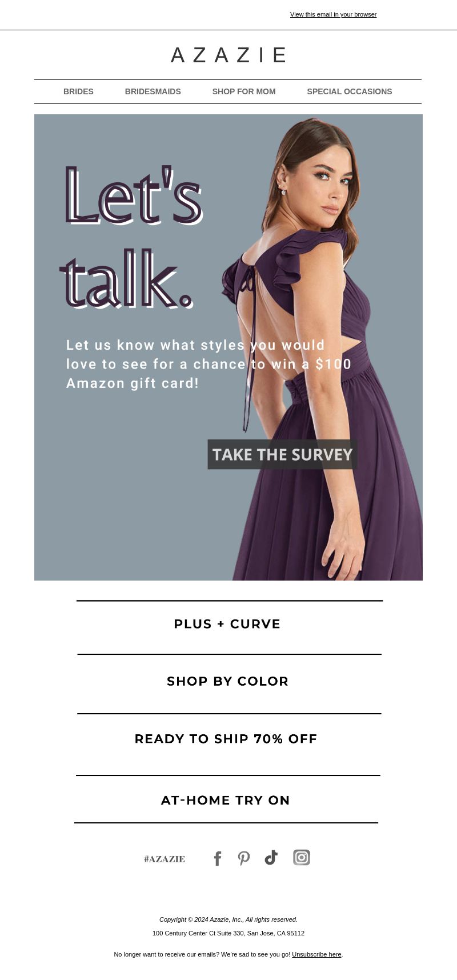Screen dimensions: 457x980
Task: Open the TikTok icon link
Action: click(271, 858)
